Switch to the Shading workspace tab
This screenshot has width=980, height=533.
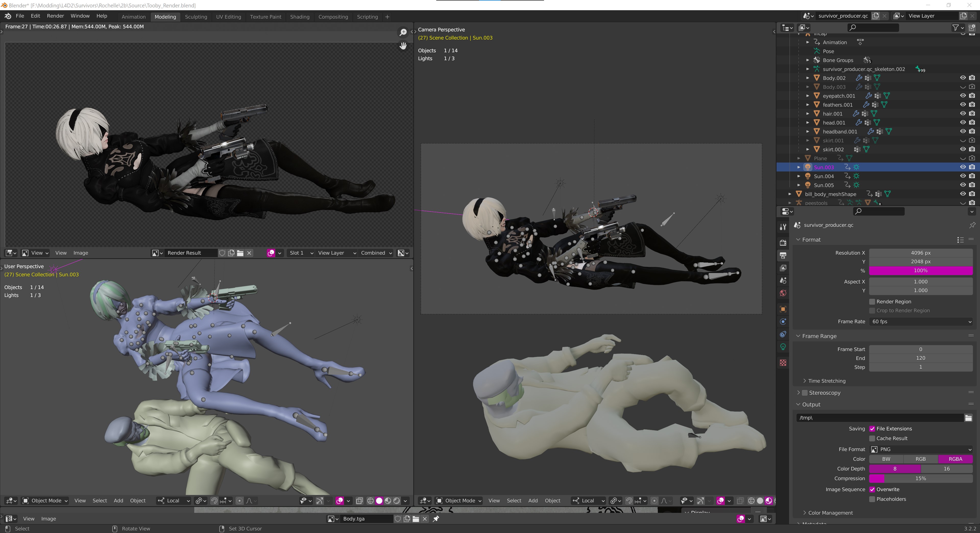pyautogui.click(x=299, y=17)
